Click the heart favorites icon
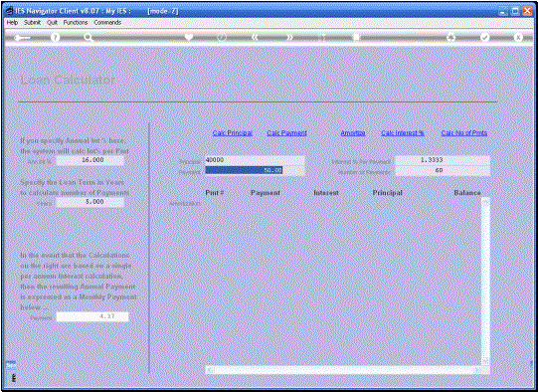Screen dimensions: 538x392 click(x=189, y=37)
